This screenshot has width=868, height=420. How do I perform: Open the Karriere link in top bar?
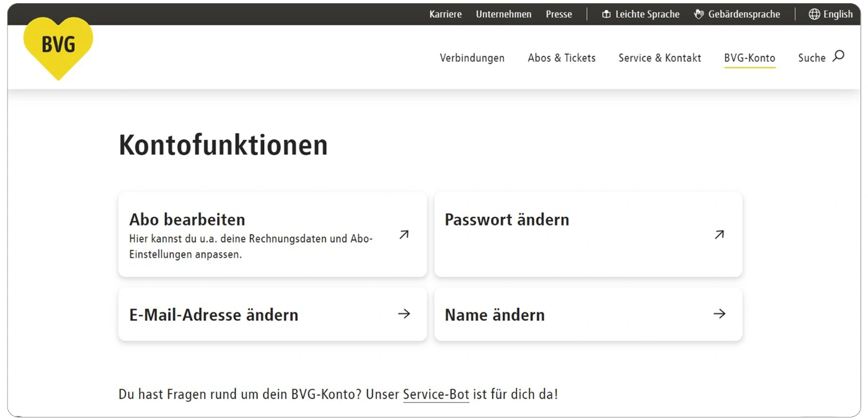click(445, 14)
